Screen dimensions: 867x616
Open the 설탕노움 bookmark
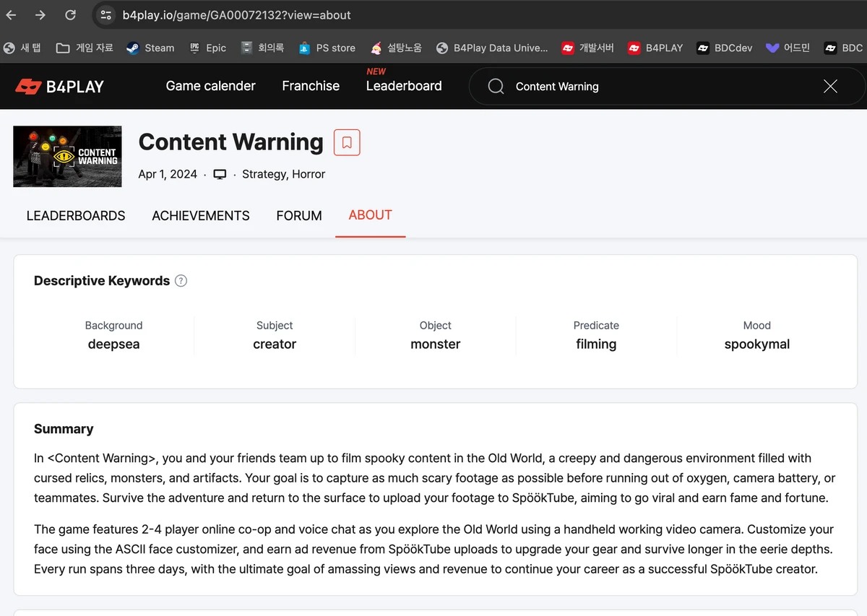pyautogui.click(x=396, y=48)
